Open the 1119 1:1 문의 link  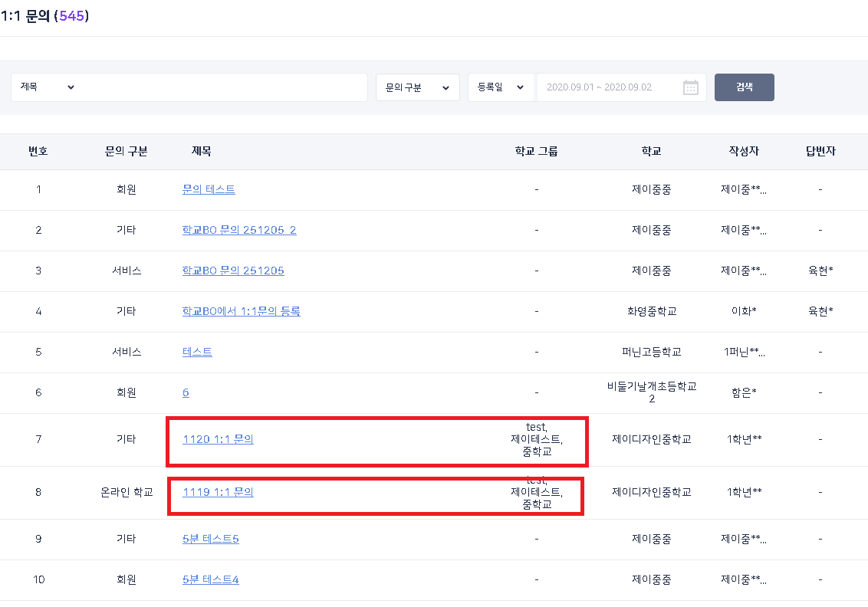click(x=218, y=492)
